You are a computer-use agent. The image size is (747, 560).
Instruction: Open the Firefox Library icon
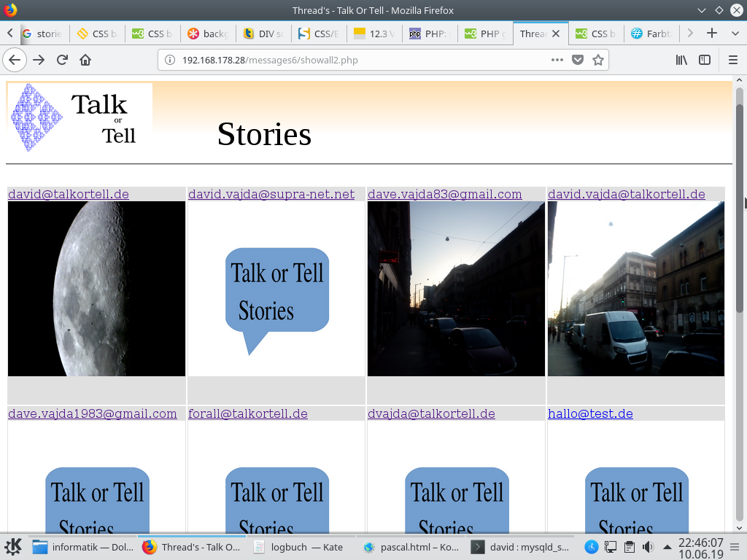[x=681, y=60]
